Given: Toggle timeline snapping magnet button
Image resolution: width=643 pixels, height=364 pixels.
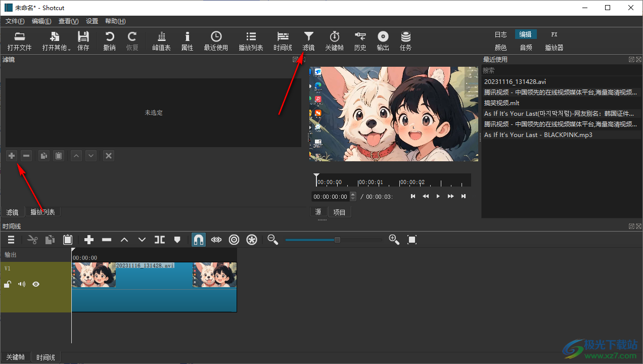Looking at the screenshot, I should coord(199,240).
